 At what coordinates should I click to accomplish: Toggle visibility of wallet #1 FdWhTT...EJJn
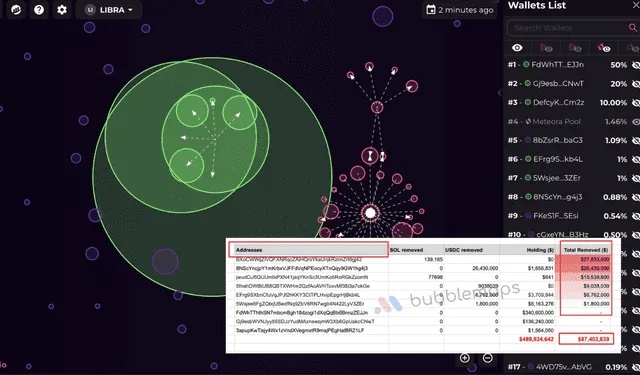[636, 65]
